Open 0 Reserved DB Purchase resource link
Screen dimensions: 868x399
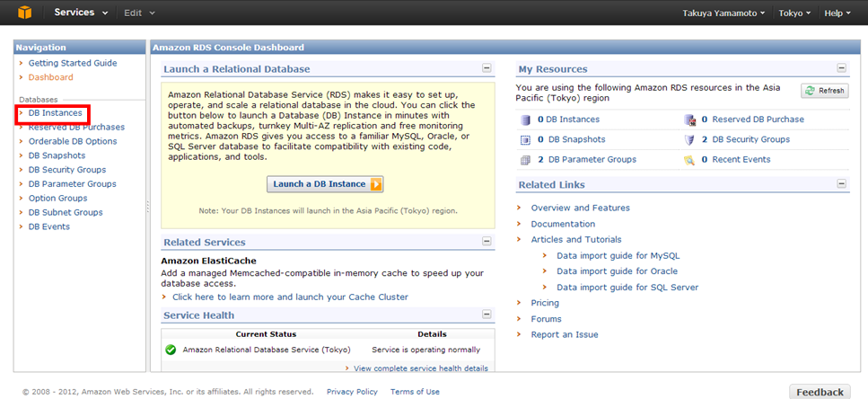click(x=753, y=120)
